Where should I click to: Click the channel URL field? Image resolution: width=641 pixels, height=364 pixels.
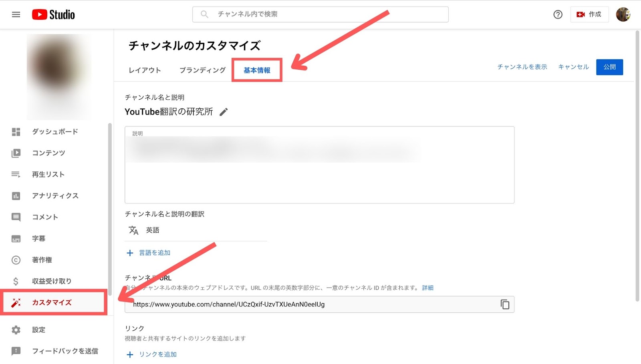click(x=319, y=304)
